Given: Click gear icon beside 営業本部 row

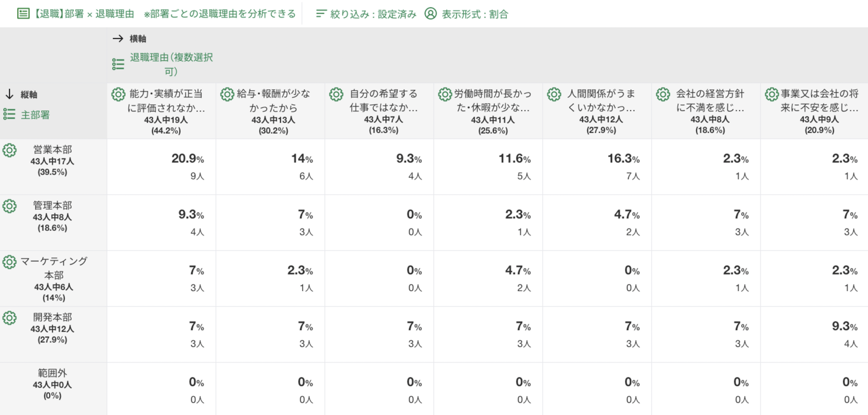Looking at the screenshot, I should point(9,150).
